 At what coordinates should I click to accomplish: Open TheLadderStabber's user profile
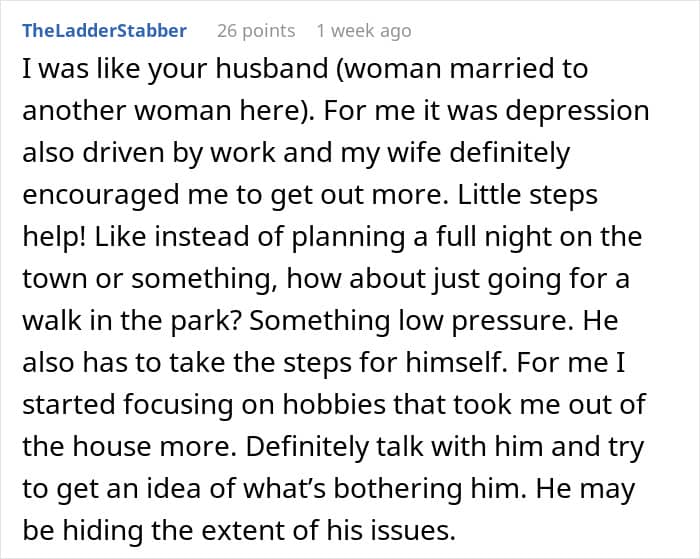coord(104,30)
